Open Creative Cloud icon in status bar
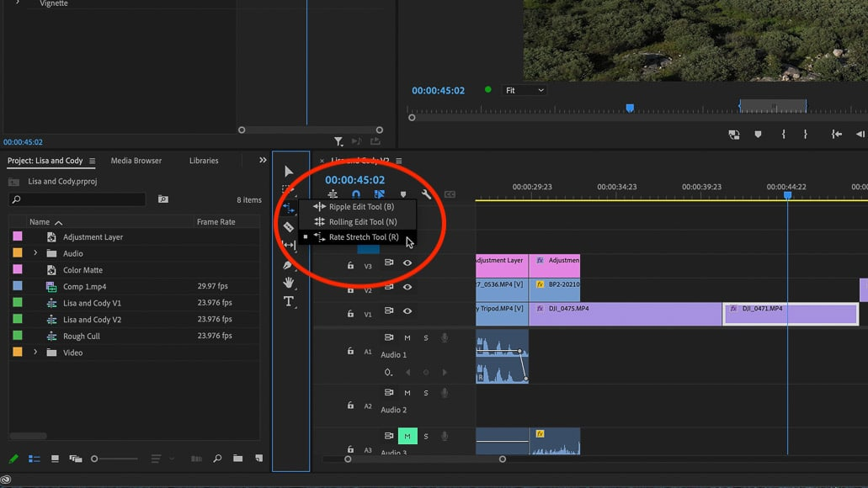 (x=6, y=480)
